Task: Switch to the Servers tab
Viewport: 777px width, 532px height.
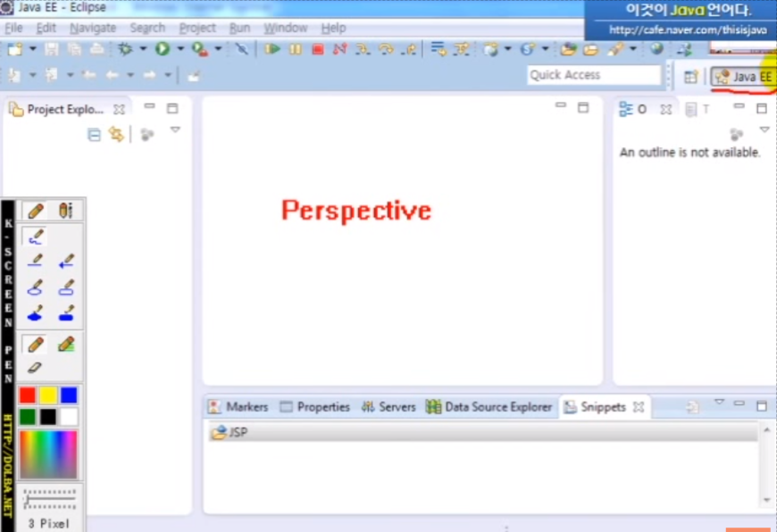Action: [388, 407]
